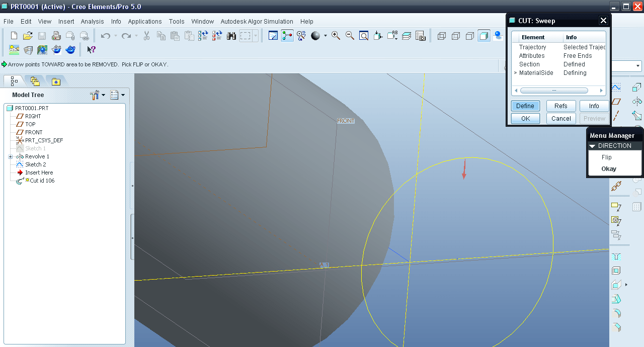Select MaterialSide element row
Screen dimensions: 644x347
[x=559, y=73]
